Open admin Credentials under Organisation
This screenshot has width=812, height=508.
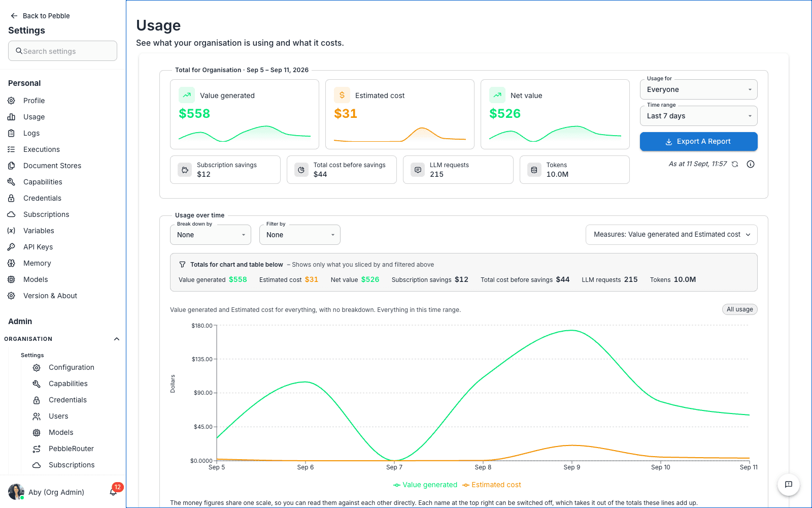click(x=67, y=400)
